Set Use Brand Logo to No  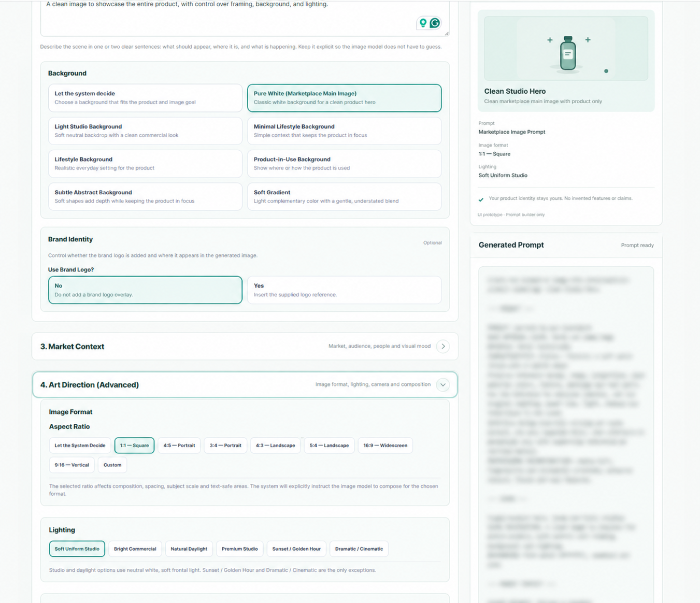pyautogui.click(x=145, y=290)
